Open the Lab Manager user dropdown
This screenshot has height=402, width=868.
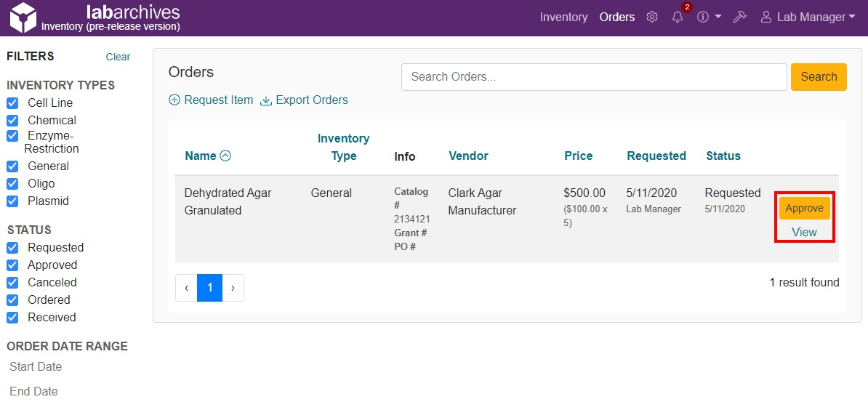(808, 17)
